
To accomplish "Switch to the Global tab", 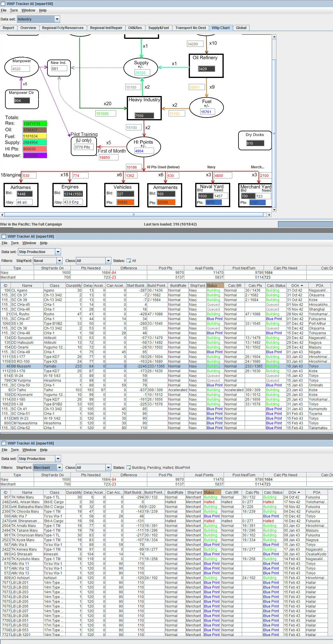I will 241,28.
